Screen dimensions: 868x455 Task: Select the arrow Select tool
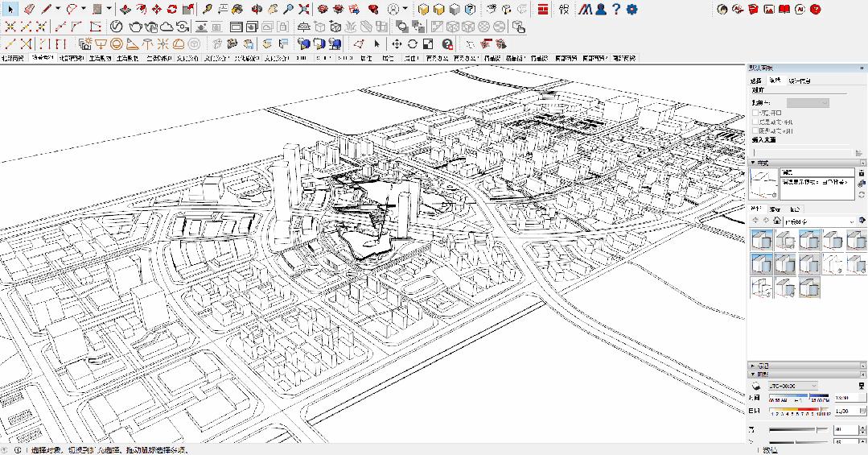click(10, 10)
